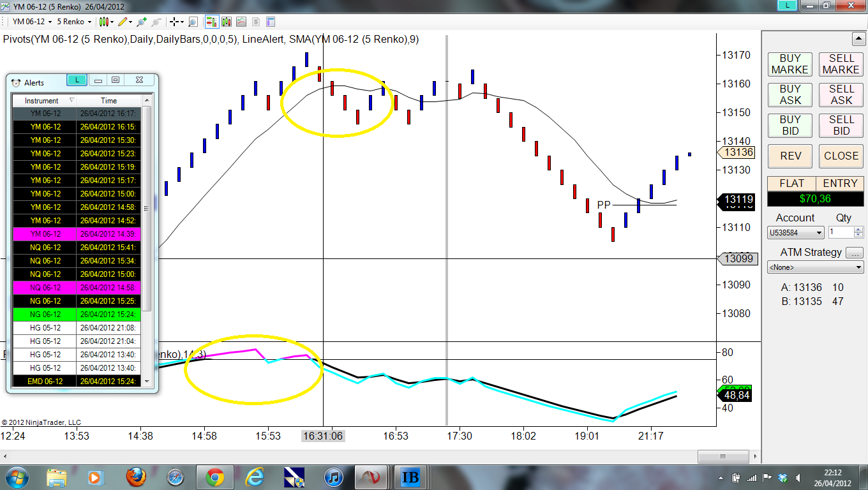Click the FLAT position status cell
This screenshot has height=490, width=868.
(791, 183)
